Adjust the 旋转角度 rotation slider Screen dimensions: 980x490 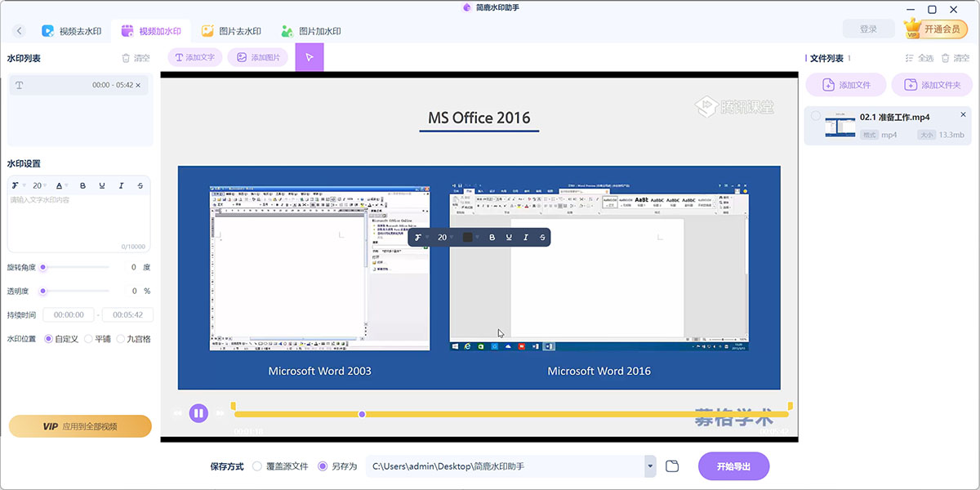point(75,267)
